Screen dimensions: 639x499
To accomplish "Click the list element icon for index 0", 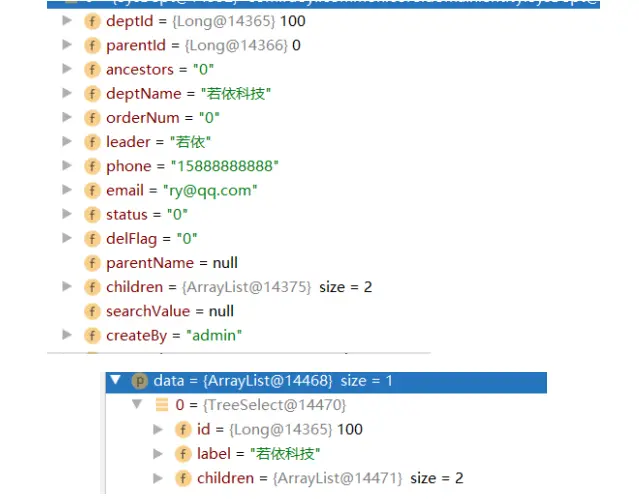I will pos(162,405).
